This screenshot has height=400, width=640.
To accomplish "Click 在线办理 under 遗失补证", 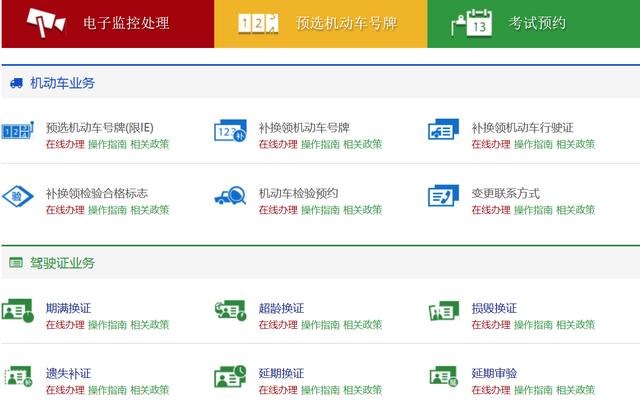I will pos(65,390).
